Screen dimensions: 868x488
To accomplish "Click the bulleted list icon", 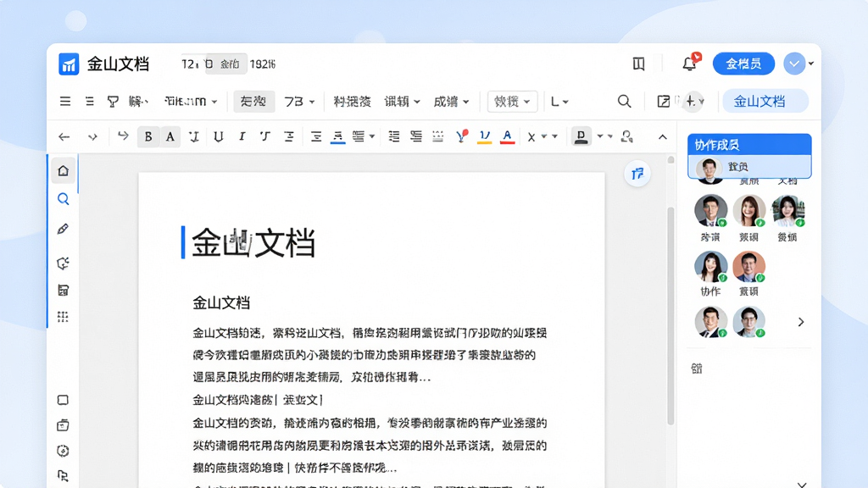I will point(394,136).
